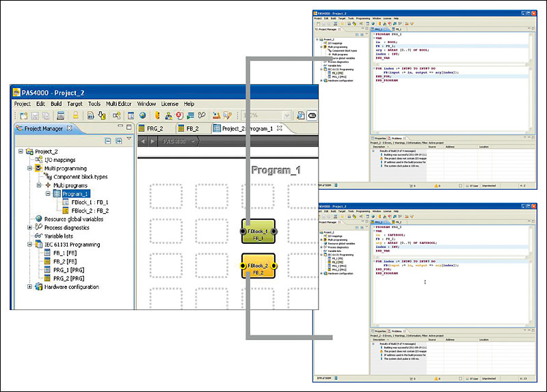Collapse the Program_1 tree node
Viewport: 547px width, 392px height.
(48, 194)
